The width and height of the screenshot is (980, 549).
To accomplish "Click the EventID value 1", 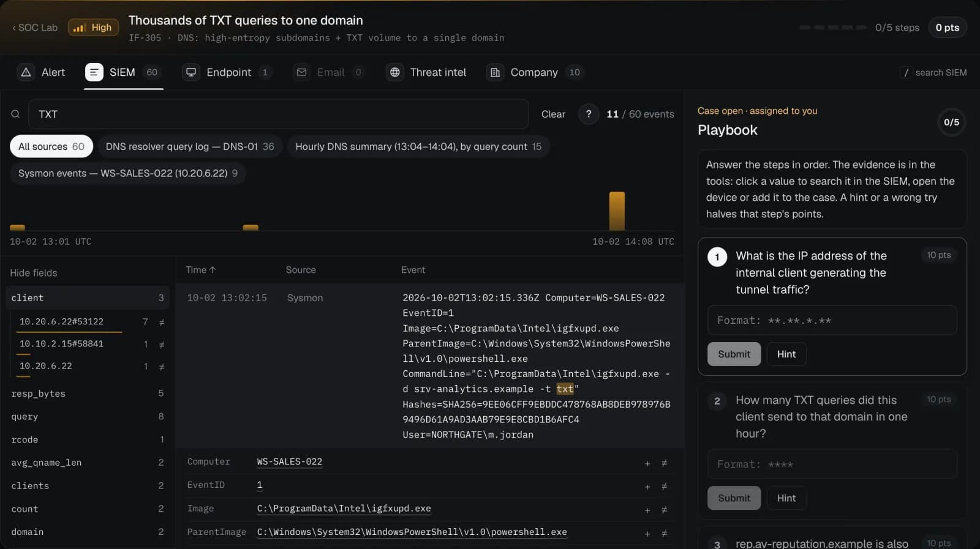I will coord(260,485).
